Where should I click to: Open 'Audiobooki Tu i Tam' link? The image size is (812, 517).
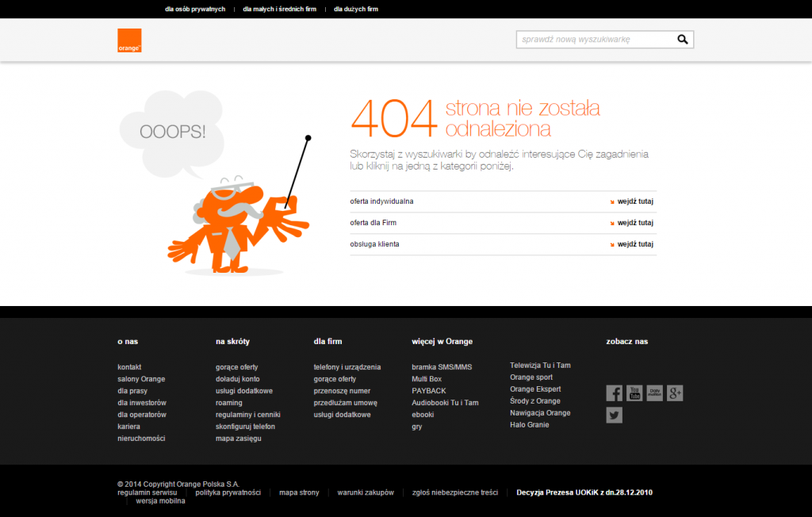click(x=445, y=403)
